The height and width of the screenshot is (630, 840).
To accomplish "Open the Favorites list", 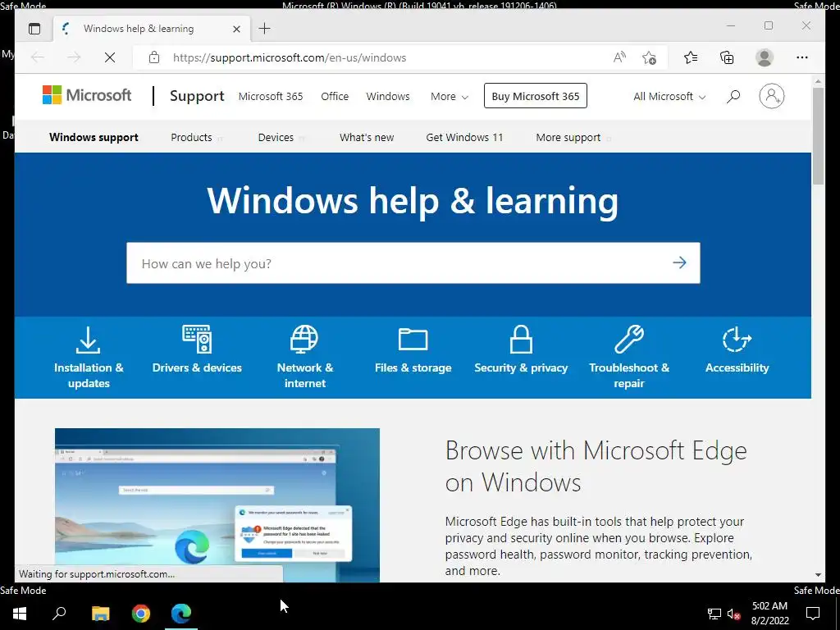I will [x=691, y=57].
